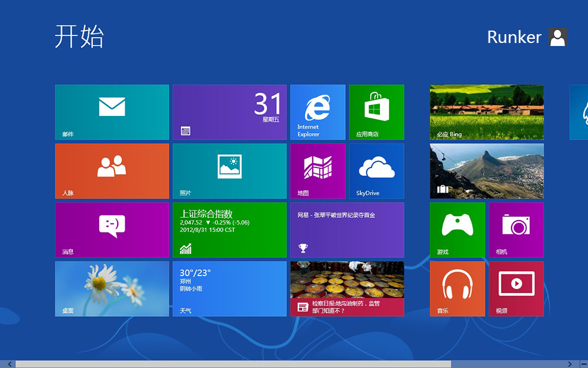Screen dimensions: 588x368
Task: Open the Desktop (桌面) daisy tile
Action: click(x=112, y=289)
